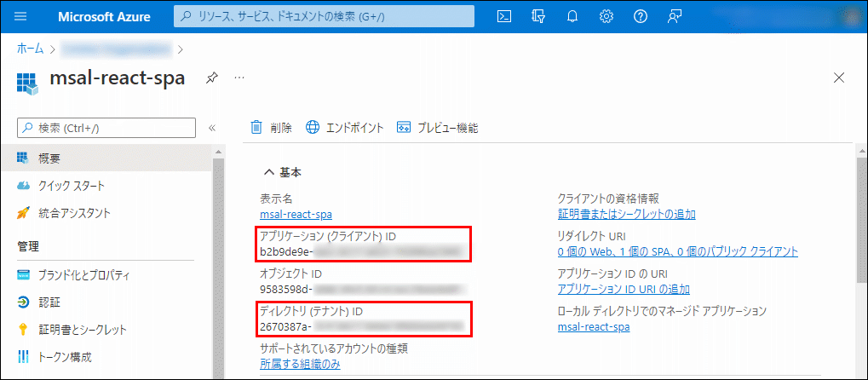Click the 管理 section heading

pyautogui.click(x=27, y=245)
